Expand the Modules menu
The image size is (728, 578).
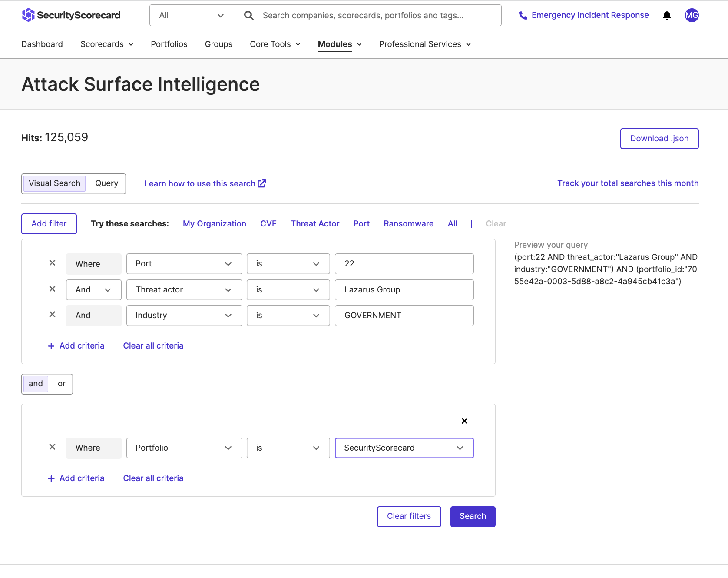coord(340,44)
